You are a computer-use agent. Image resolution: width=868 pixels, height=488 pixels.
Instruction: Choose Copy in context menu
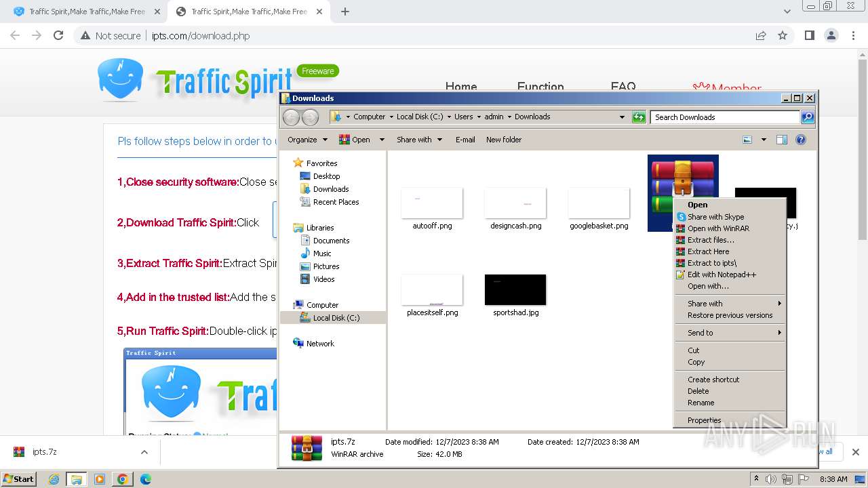coord(729,362)
